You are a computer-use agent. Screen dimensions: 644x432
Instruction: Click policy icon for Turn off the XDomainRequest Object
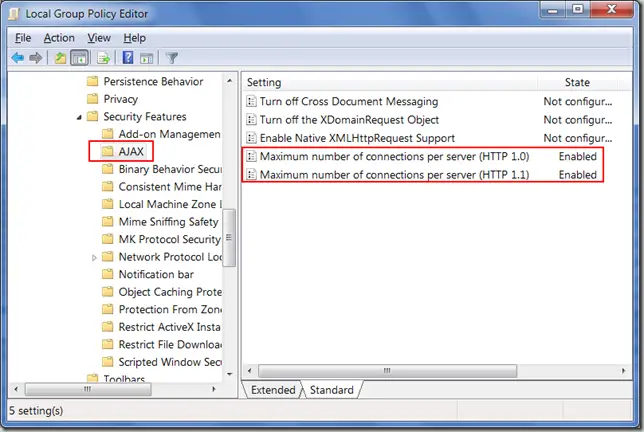tap(251, 119)
